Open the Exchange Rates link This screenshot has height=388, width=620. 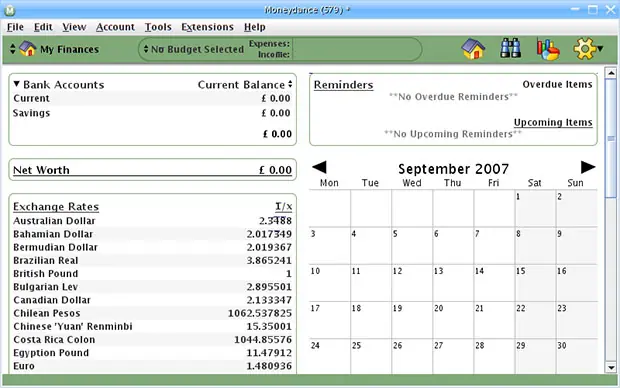pos(56,206)
